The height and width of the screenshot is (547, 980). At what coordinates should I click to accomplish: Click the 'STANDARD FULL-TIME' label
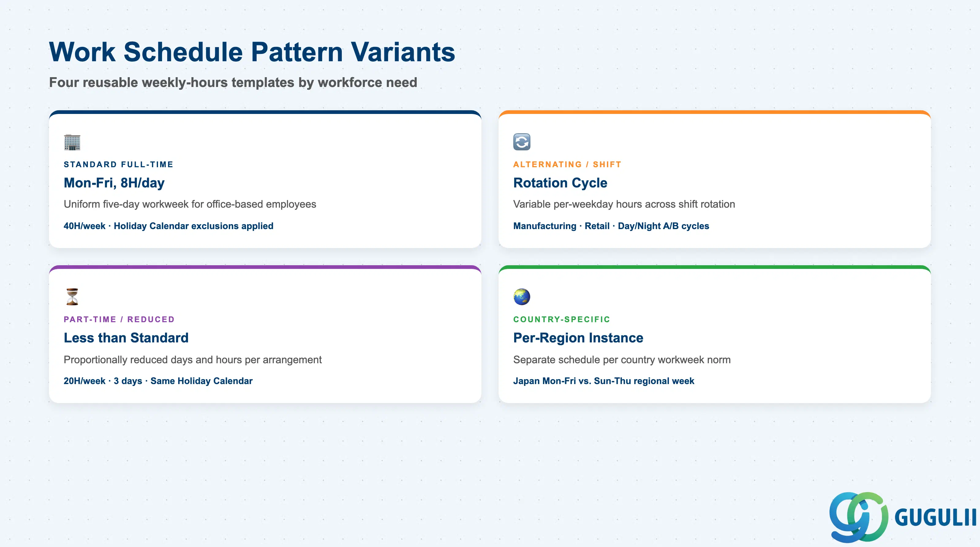[118, 164]
